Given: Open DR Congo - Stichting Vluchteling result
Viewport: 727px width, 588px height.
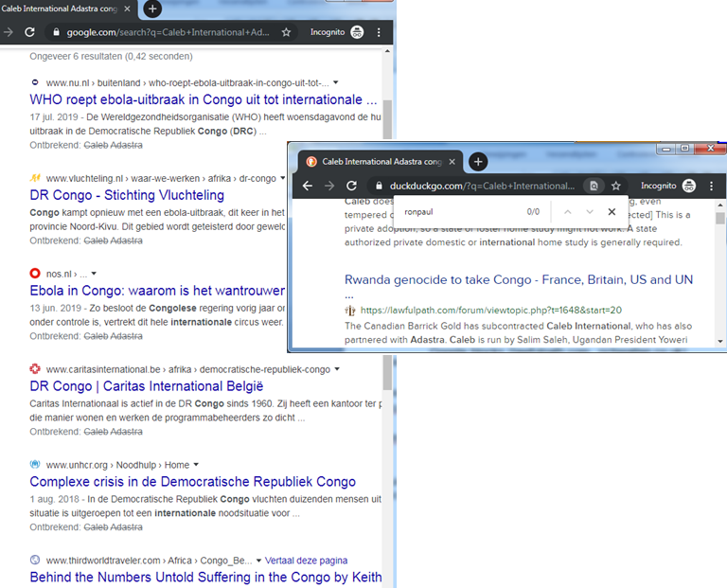Looking at the screenshot, I should click(x=127, y=195).
